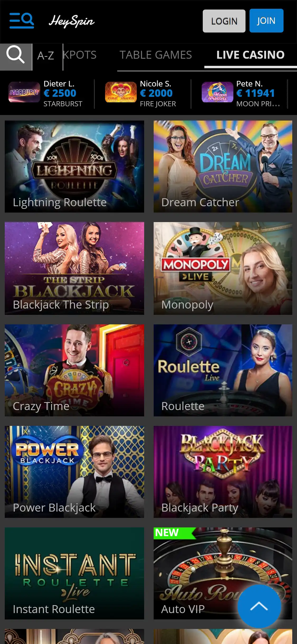The width and height of the screenshot is (297, 644).
Task: Play the Crazy Time game
Action: point(74,370)
